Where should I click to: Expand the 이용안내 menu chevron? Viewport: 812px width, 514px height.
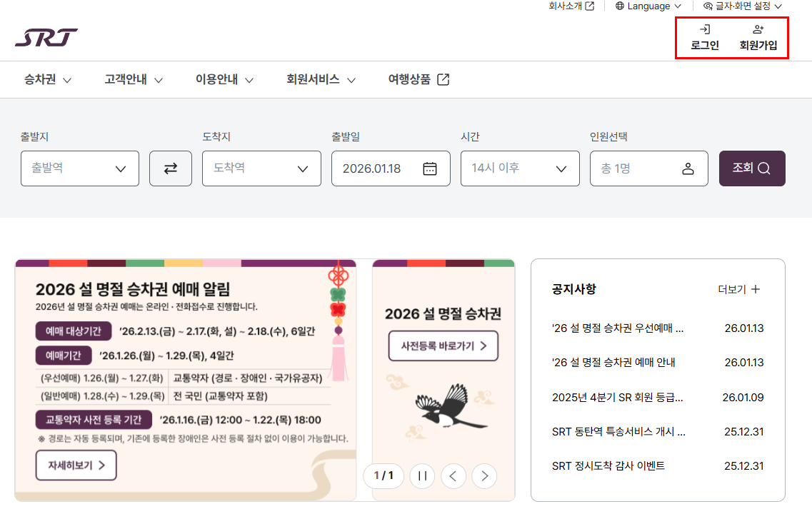(x=249, y=80)
